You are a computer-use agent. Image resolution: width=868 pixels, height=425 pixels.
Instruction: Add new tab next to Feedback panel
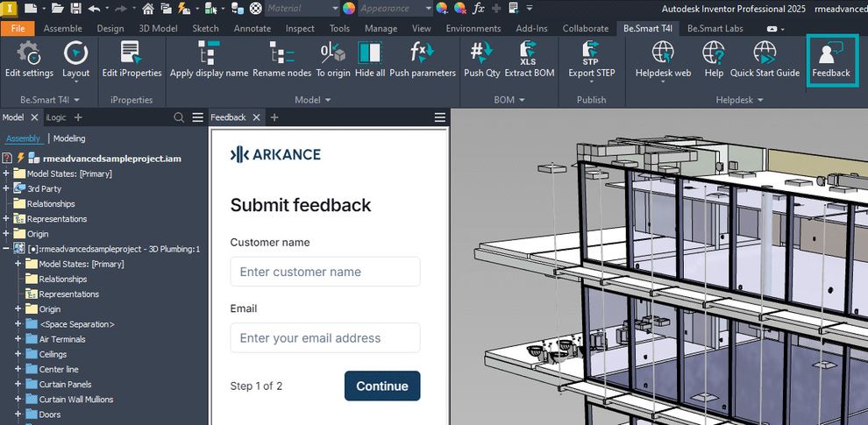274,117
